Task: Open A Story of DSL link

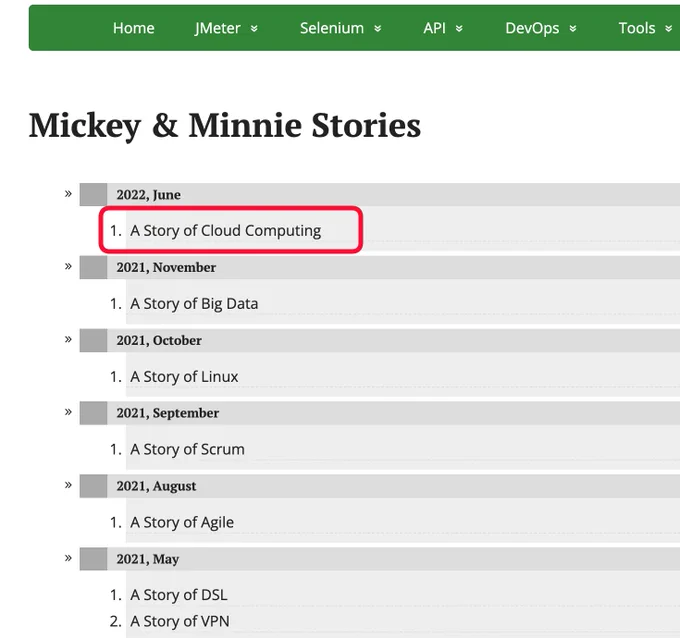Action: [x=179, y=595]
